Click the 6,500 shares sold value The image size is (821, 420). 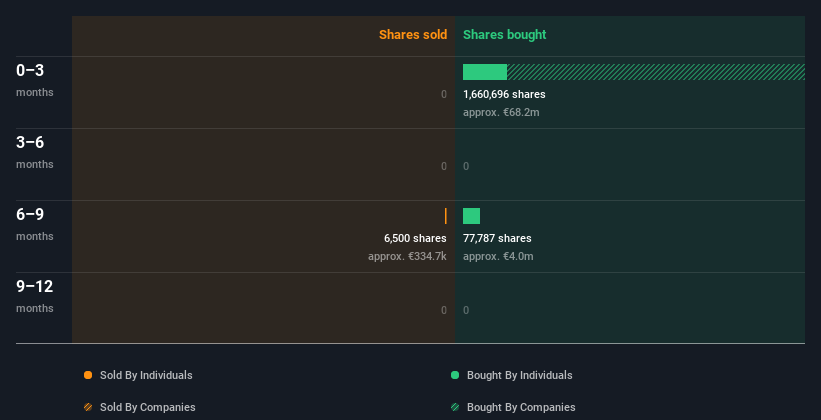415,238
